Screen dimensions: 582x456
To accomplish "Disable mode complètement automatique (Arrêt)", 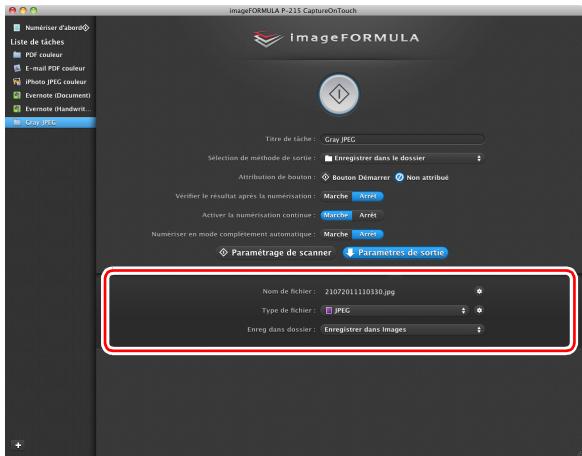I will 367,234.
